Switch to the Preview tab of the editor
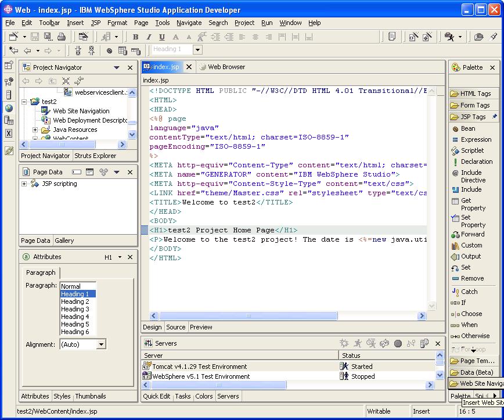Image resolution: width=504 pixels, height=420 pixels. (x=200, y=326)
